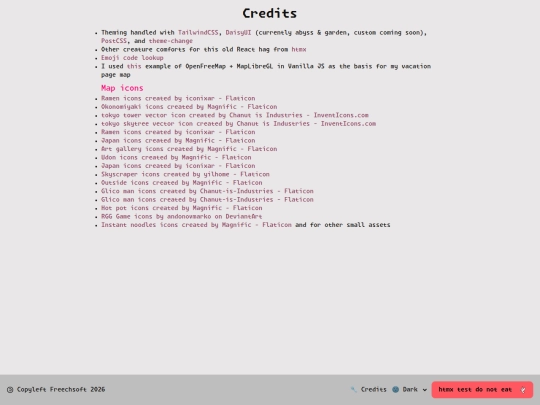540x405 pixels.
Task: Open RGG Game icons DeviantArt link
Action: click(x=181, y=216)
